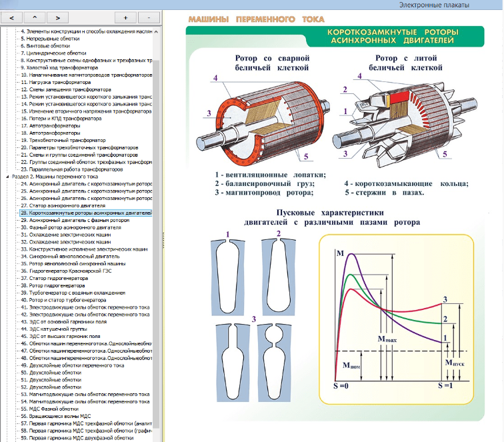
Task: Collapse 'Раздел 2. Машины переменного тока' section
Action: [x=6, y=177]
